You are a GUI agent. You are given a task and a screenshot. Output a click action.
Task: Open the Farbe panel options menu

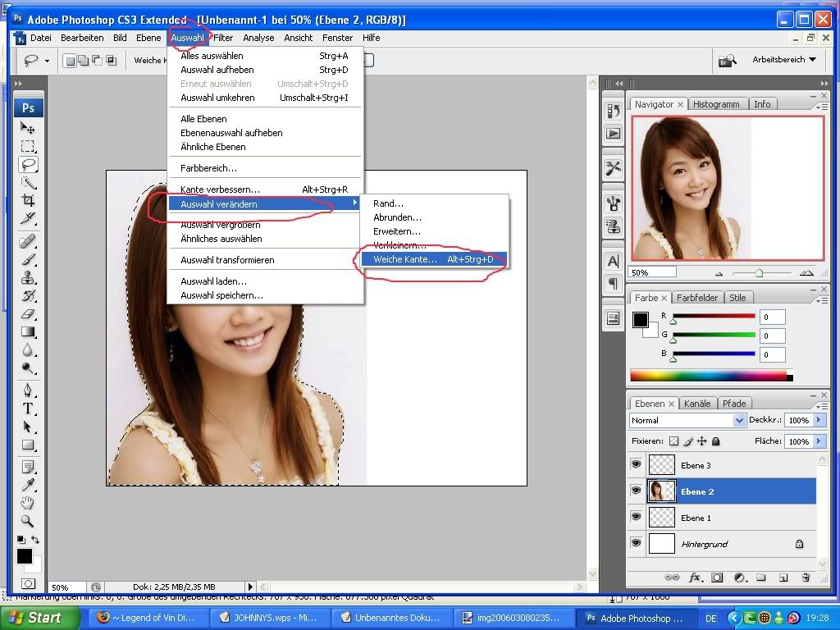click(x=820, y=300)
